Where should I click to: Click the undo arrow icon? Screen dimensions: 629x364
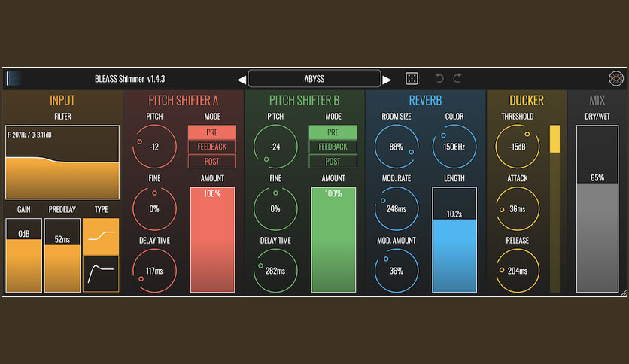click(439, 78)
